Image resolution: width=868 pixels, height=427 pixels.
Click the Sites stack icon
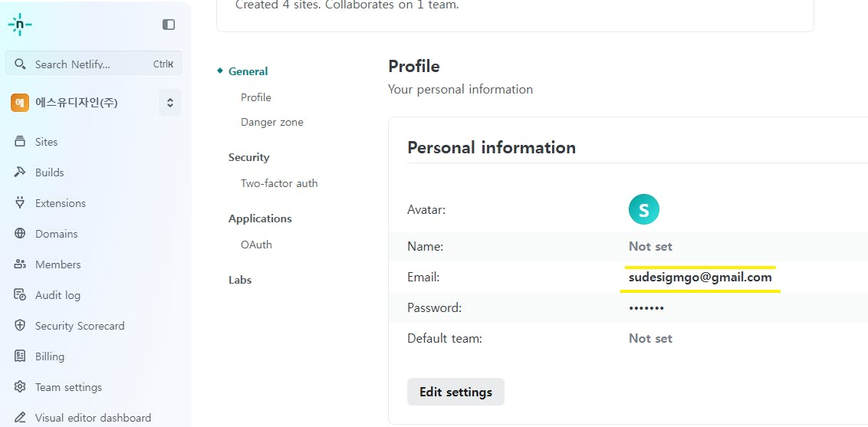coord(20,142)
